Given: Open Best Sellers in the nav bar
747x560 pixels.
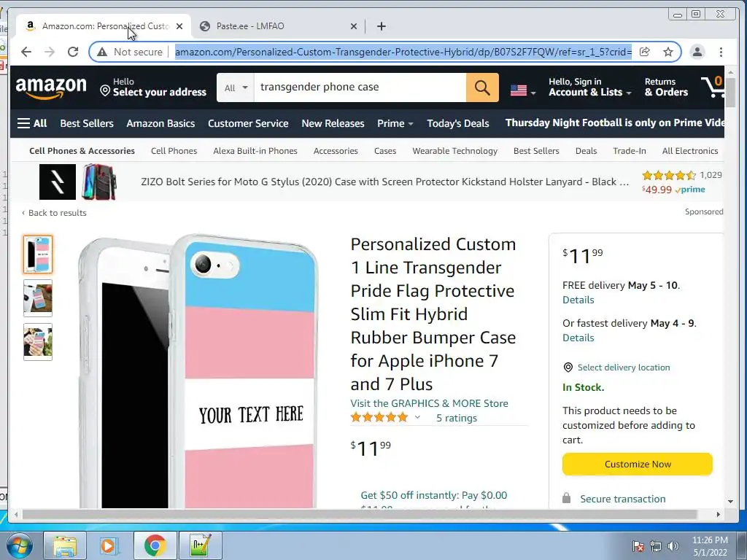Looking at the screenshot, I should (87, 123).
